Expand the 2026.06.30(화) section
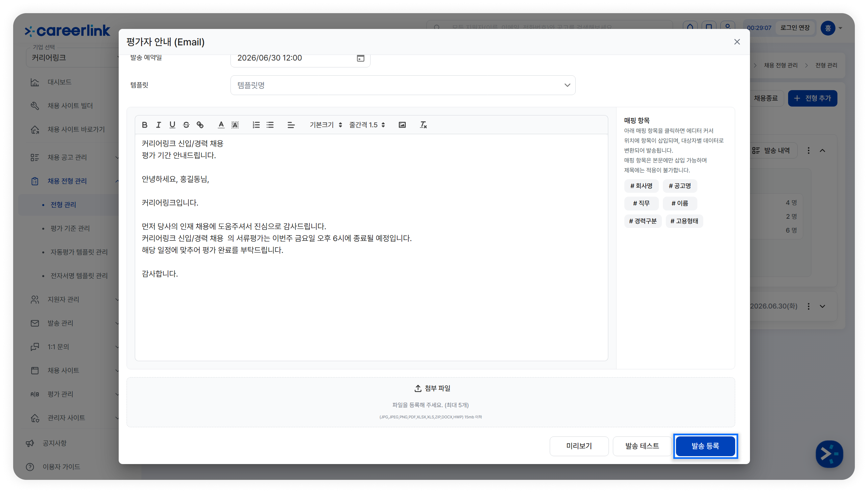Screen dimensions: 868x493 coord(822,307)
